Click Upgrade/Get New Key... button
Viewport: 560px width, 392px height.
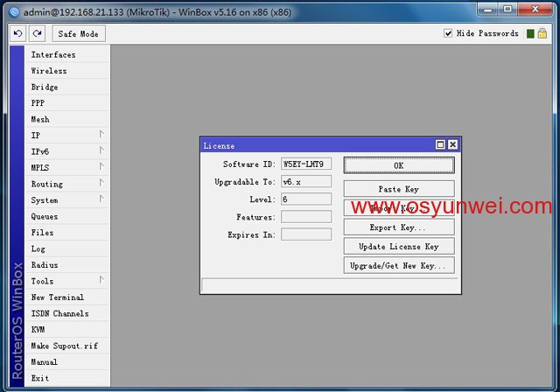click(399, 265)
